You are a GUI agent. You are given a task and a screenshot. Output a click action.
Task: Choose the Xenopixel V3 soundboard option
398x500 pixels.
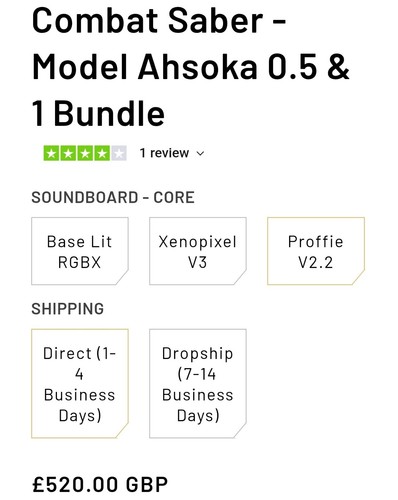click(198, 251)
